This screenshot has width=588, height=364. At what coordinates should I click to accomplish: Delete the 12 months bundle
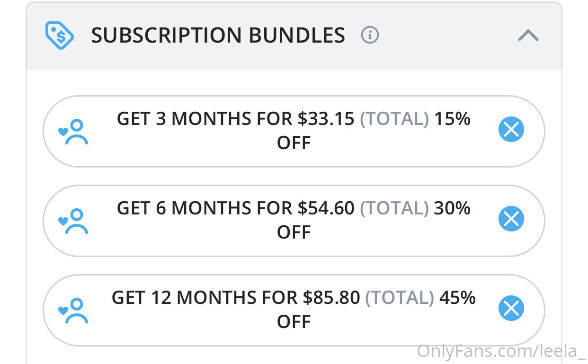tap(511, 309)
